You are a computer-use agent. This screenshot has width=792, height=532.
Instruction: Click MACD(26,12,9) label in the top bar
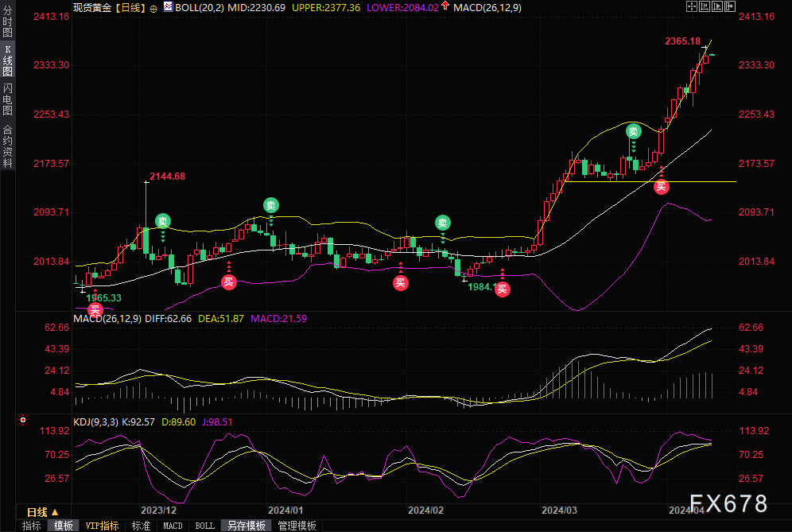[x=487, y=8]
